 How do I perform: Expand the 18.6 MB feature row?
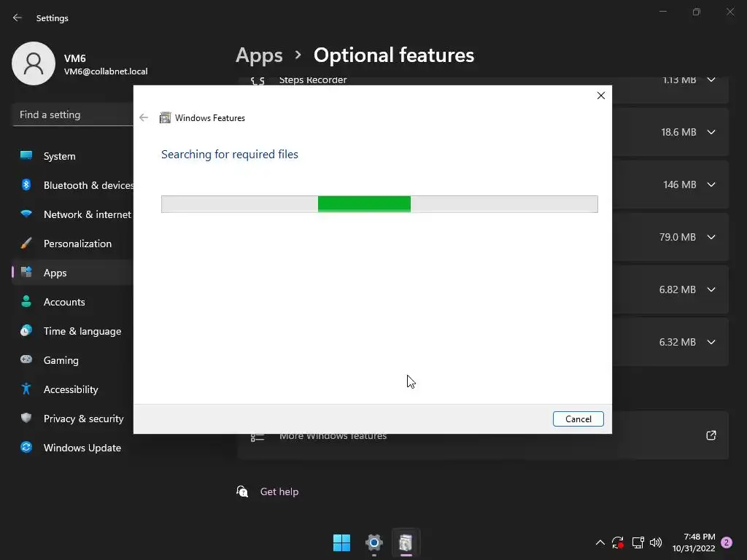[x=711, y=132]
